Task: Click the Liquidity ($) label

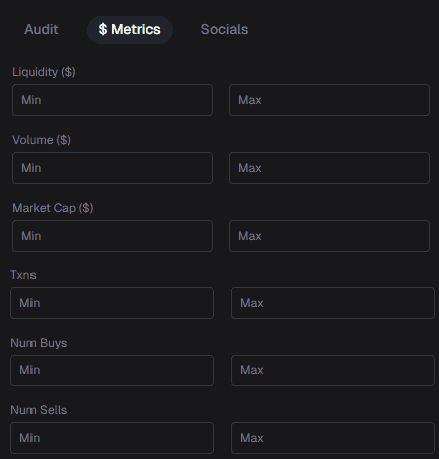Action: (x=44, y=72)
